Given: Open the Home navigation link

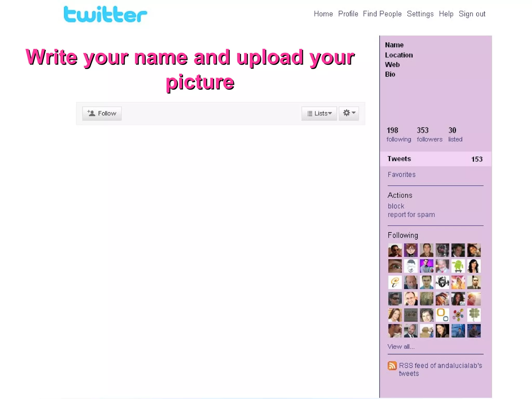Looking at the screenshot, I should pos(323,14).
